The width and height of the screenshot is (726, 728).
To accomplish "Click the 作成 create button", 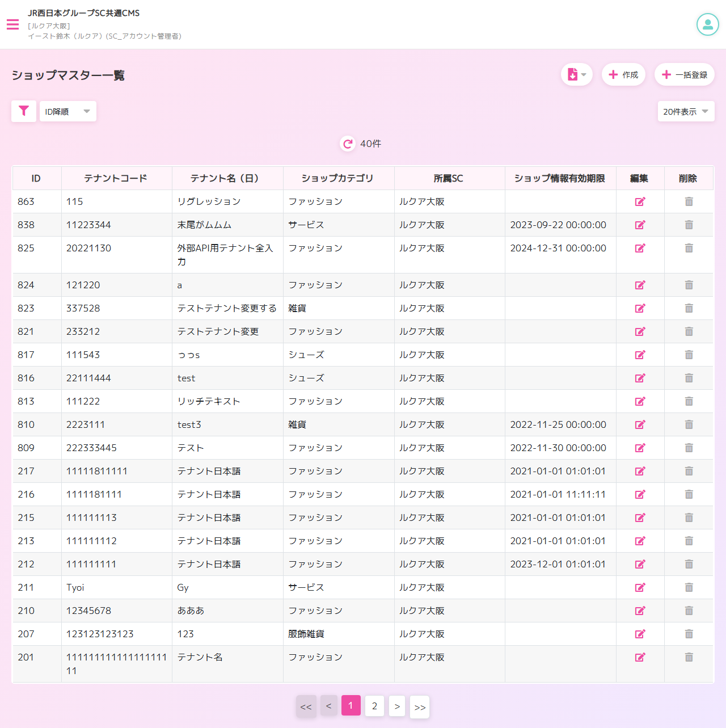I will click(623, 75).
